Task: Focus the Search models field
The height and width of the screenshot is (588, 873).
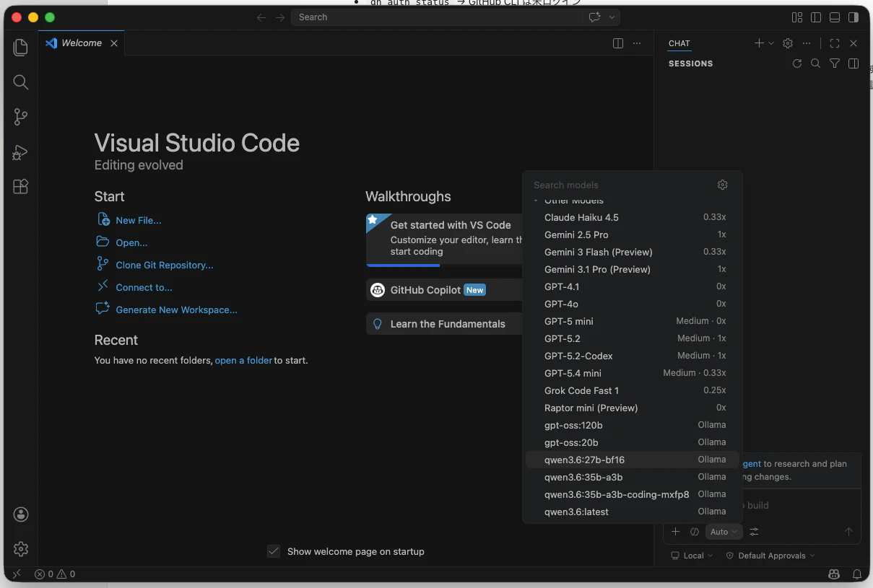Action: (x=621, y=185)
